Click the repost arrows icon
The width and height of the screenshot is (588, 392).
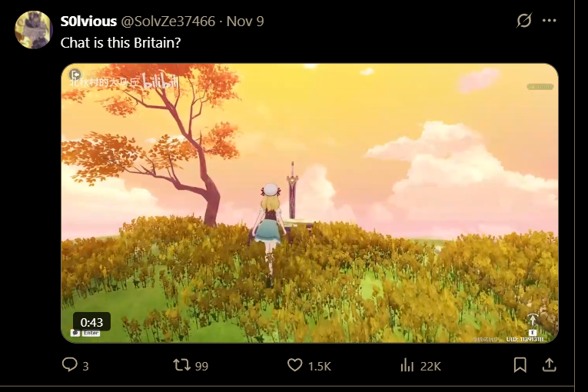point(181,365)
